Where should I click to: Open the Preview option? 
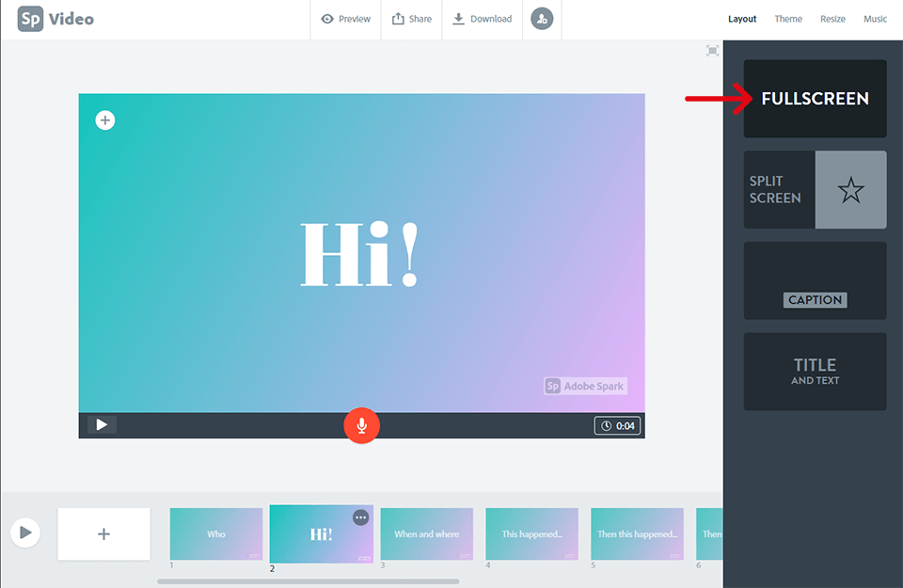pos(345,19)
